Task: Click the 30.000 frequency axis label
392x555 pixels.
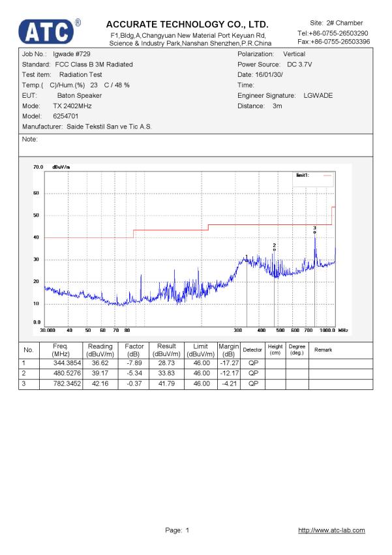Action: tap(48, 330)
